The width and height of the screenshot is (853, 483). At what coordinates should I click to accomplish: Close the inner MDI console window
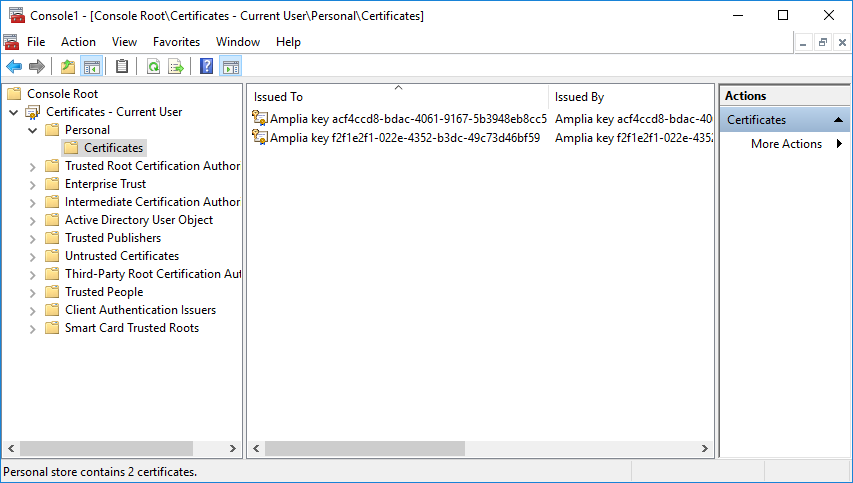[842, 42]
